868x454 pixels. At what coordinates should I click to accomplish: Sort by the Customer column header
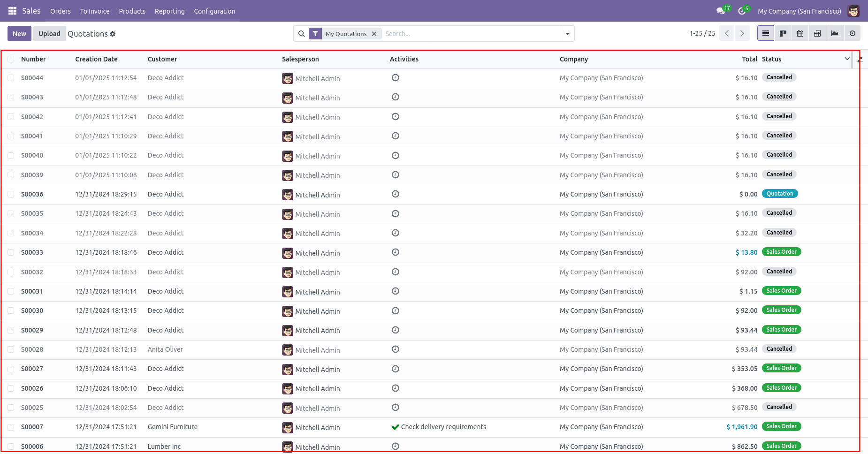tap(162, 59)
